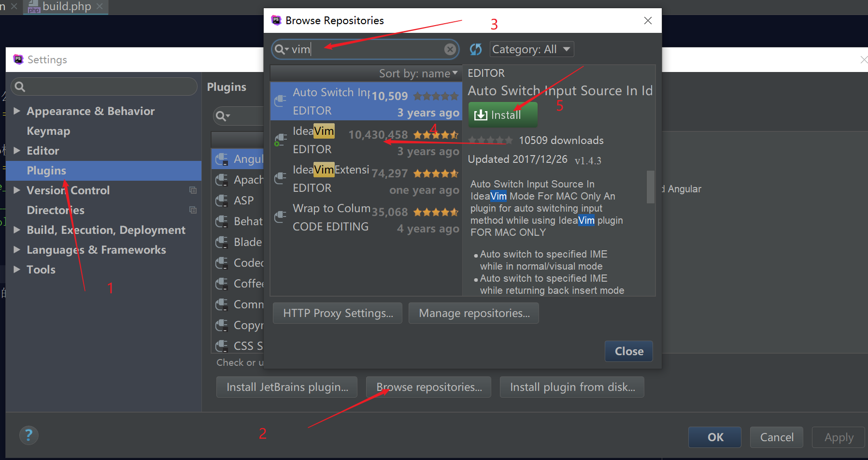Click the Settings sidebar search icon
This screenshot has height=460, width=868.
(20, 87)
